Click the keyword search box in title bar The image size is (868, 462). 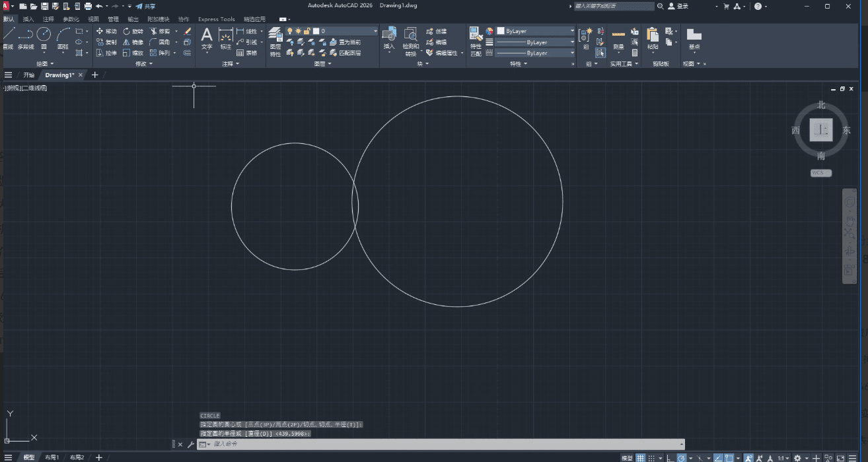(613, 6)
